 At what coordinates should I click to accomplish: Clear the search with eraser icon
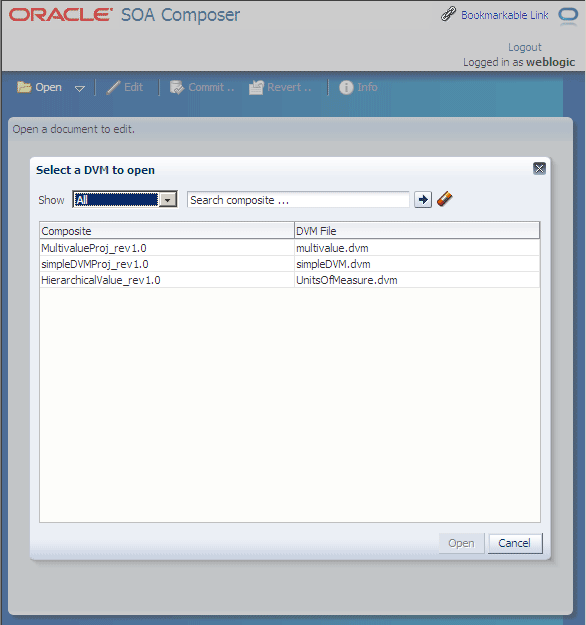(445, 199)
